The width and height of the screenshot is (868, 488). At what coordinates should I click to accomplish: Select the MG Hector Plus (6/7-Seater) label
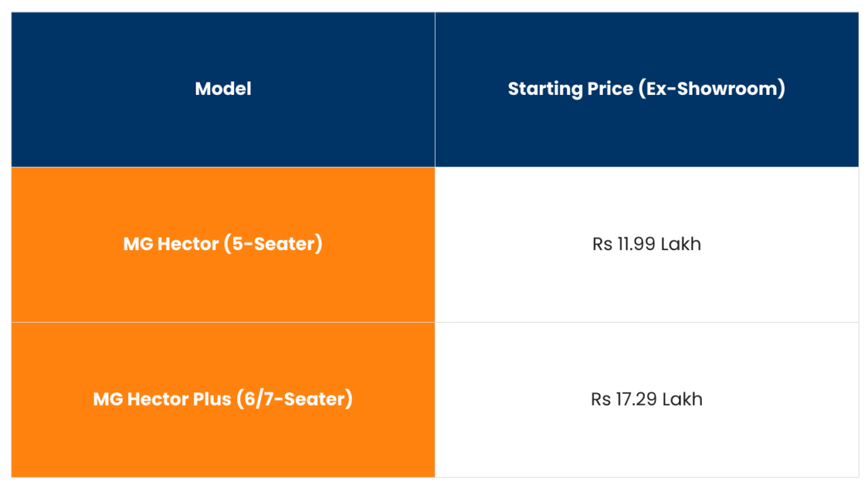click(223, 399)
